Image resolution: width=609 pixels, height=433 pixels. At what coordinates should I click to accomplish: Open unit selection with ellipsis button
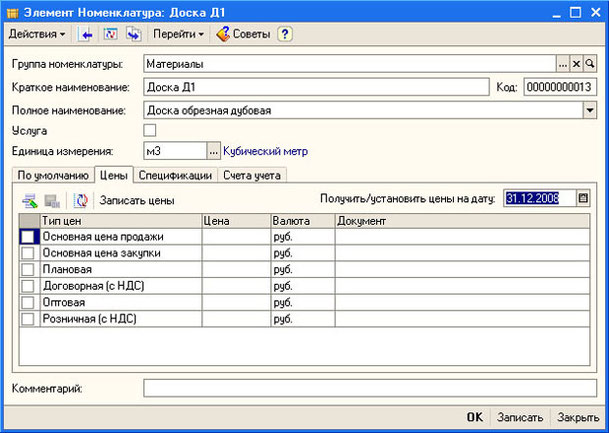(213, 152)
